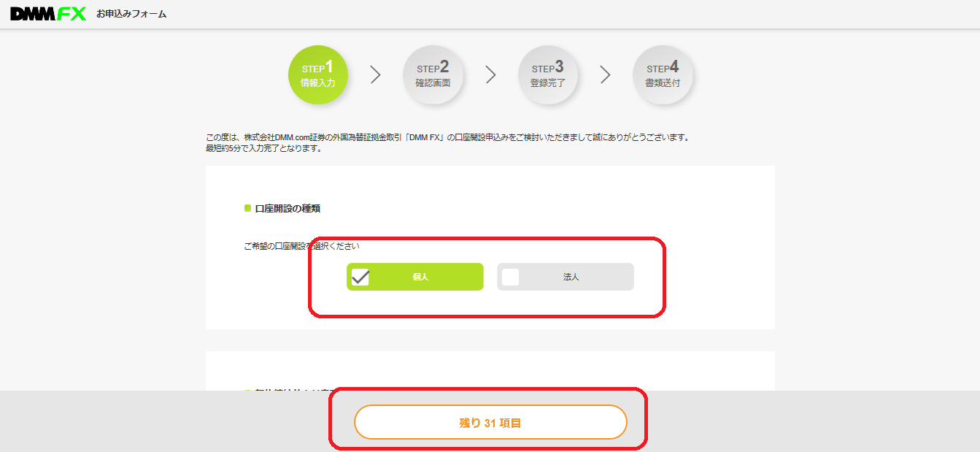Viewport: 980px width, 452px height.
Task: Click the お申込みフォーム header title
Action: coord(131,14)
